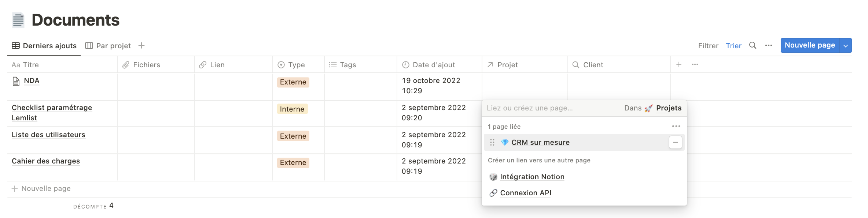Expand Nouvelle page dropdown arrow

click(846, 45)
